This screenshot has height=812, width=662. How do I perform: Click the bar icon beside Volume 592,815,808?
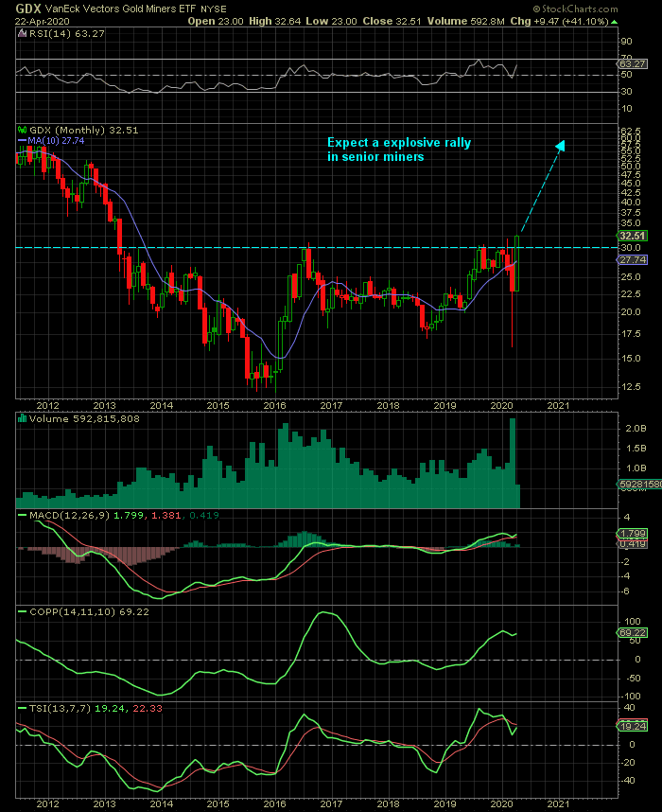tap(23, 418)
